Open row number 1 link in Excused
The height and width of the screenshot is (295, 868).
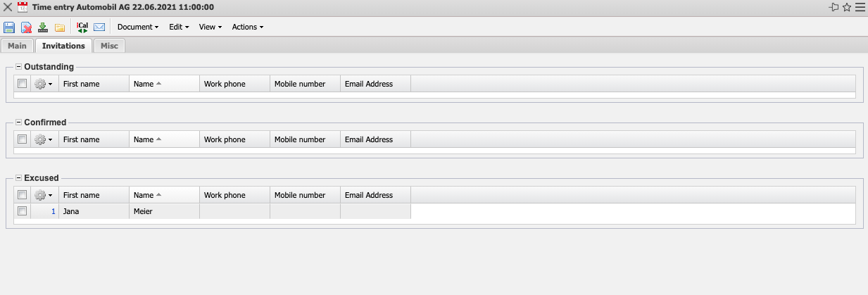[x=53, y=211]
